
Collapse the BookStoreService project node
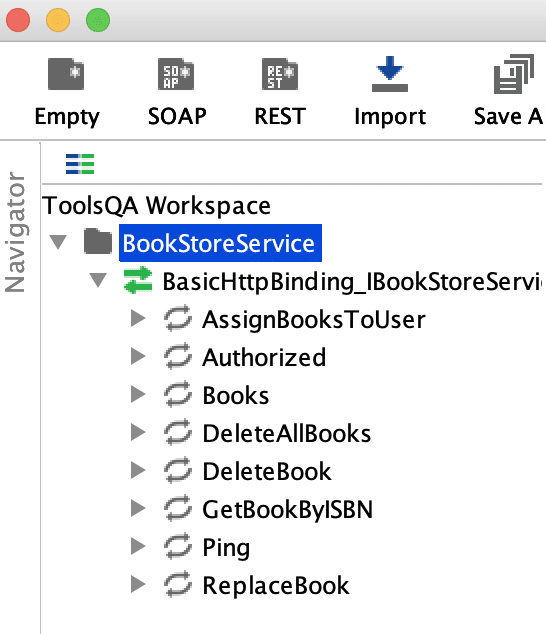(x=58, y=242)
